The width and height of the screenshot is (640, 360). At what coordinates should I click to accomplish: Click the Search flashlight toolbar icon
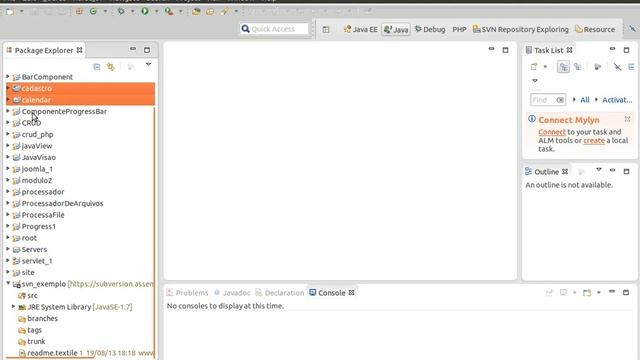224,12
